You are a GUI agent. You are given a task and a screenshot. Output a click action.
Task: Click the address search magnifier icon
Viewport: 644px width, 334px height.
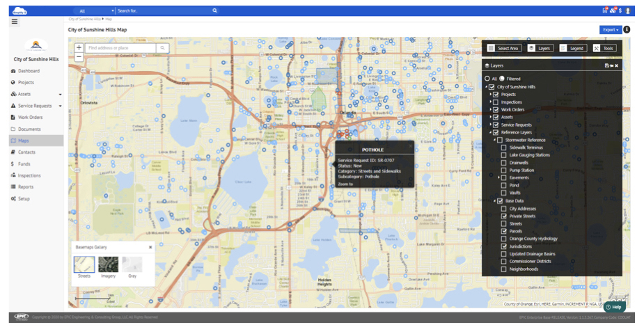pyautogui.click(x=163, y=48)
